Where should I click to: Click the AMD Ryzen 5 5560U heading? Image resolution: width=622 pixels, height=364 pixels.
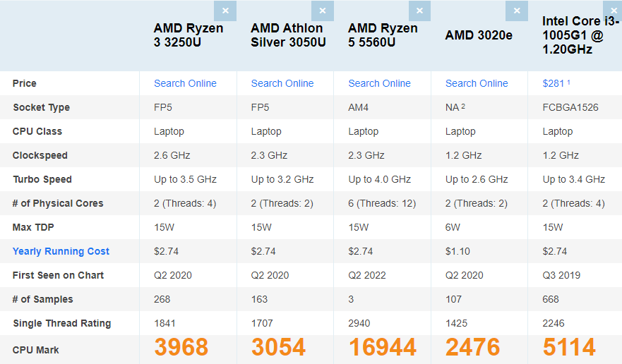click(383, 35)
